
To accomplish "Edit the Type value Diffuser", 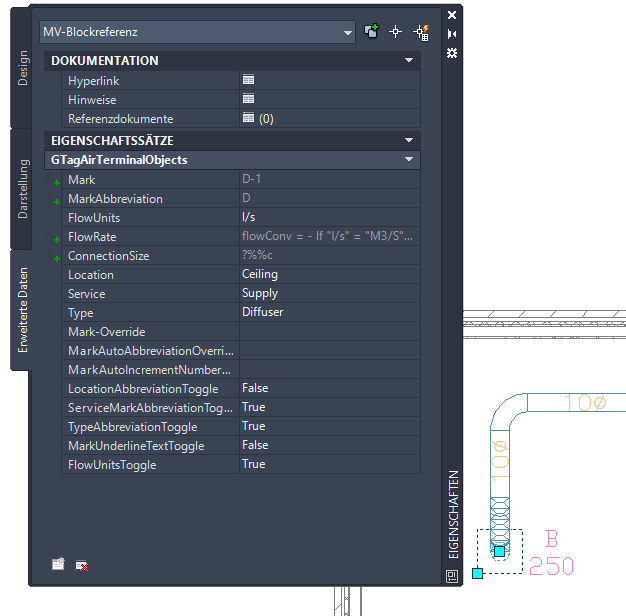I will pyautogui.click(x=330, y=312).
